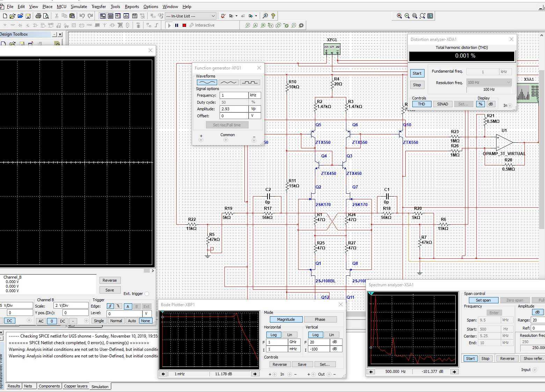Switch to the Nets tab

(28, 386)
